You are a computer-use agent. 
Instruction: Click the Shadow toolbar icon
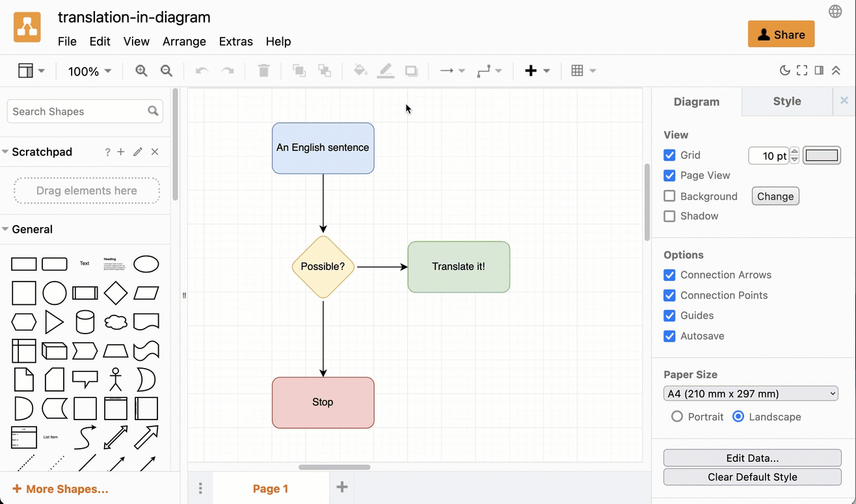[x=411, y=70]
